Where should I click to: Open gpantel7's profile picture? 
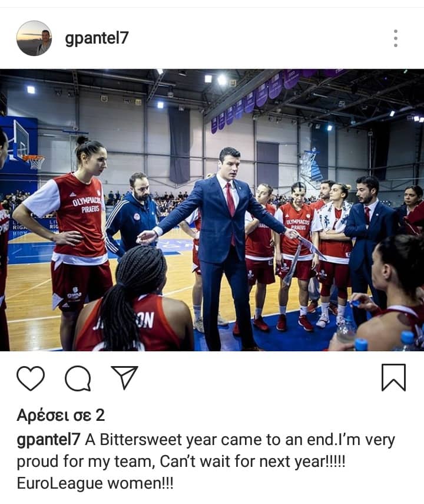[34, 38]
